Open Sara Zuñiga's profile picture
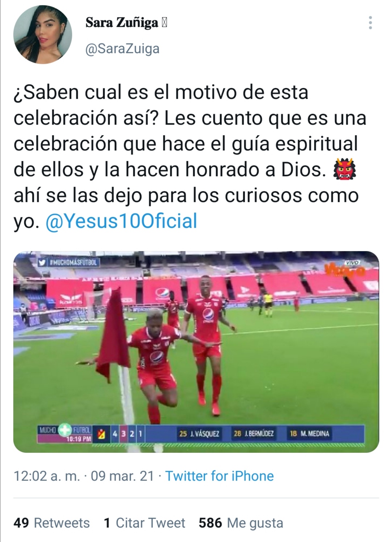This screenshot has height=542, width=392. [43, 35]
